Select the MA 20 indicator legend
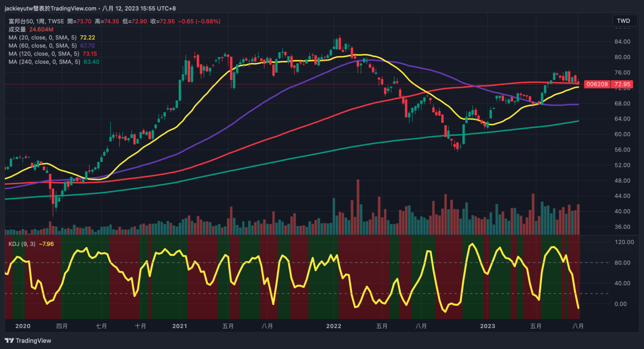 pyautogui.click(x=42, y=37)
